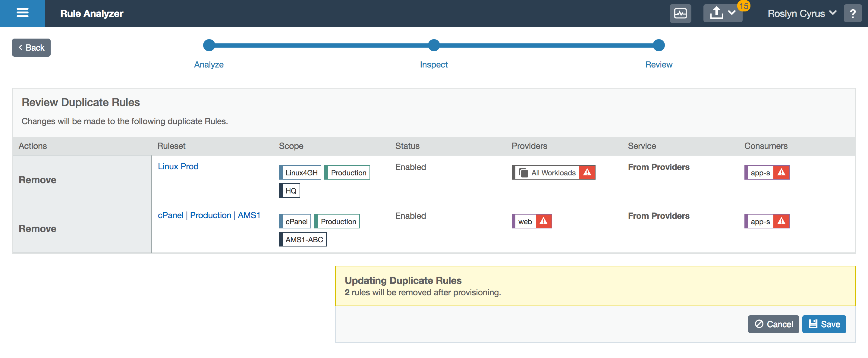This screenshot has height=358, width=868.
Task: Click the Scope column header
Action: [291, 146]
